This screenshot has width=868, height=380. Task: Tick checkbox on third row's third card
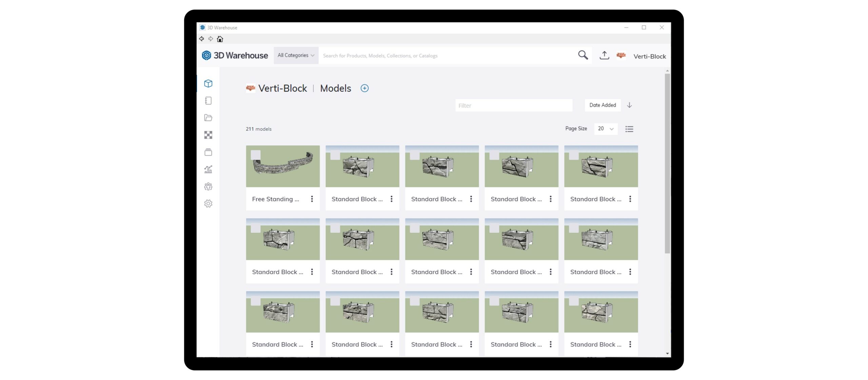pyautogui.click(x=415, y=301)
